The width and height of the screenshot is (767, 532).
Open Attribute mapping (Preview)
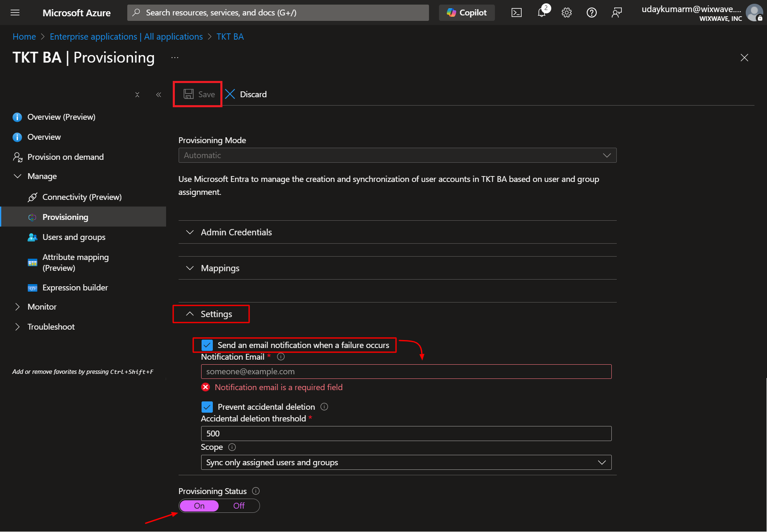(76, 262)
